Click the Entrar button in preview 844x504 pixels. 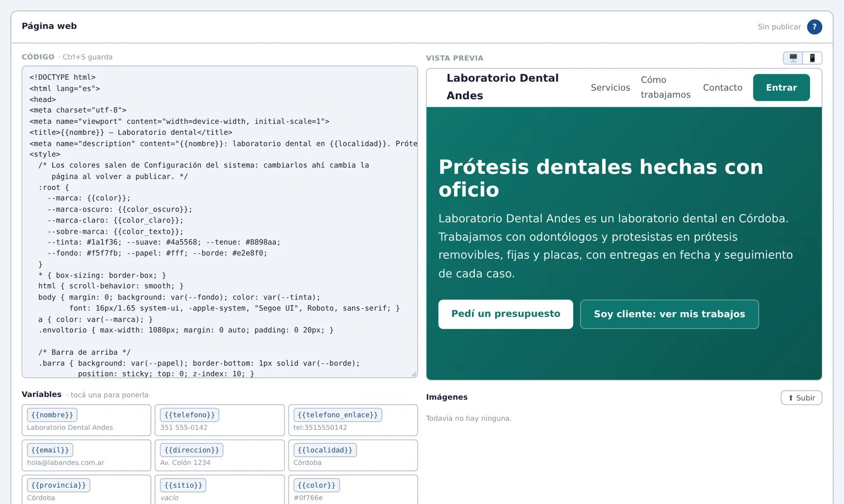tap(781, 88)
